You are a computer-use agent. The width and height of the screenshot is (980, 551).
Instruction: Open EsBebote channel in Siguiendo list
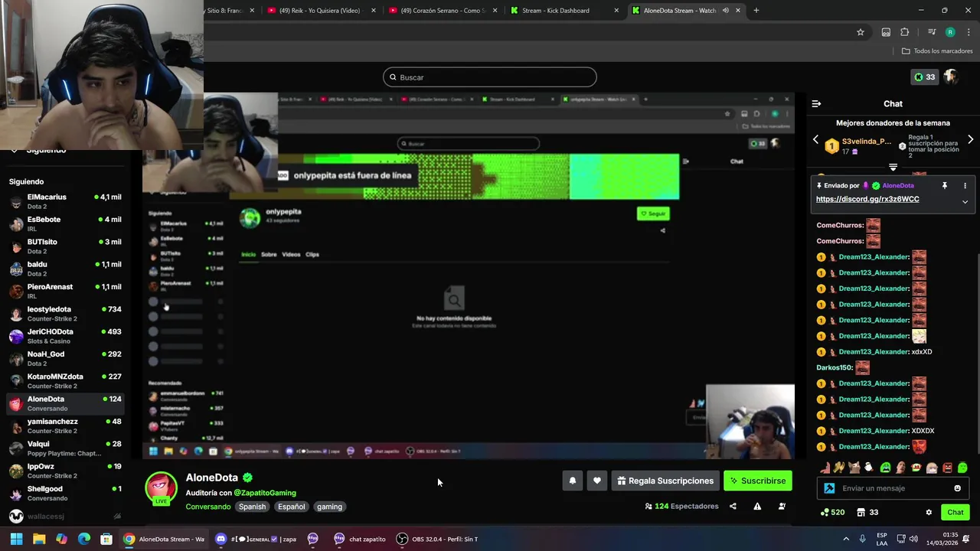[x=65, y=223]
